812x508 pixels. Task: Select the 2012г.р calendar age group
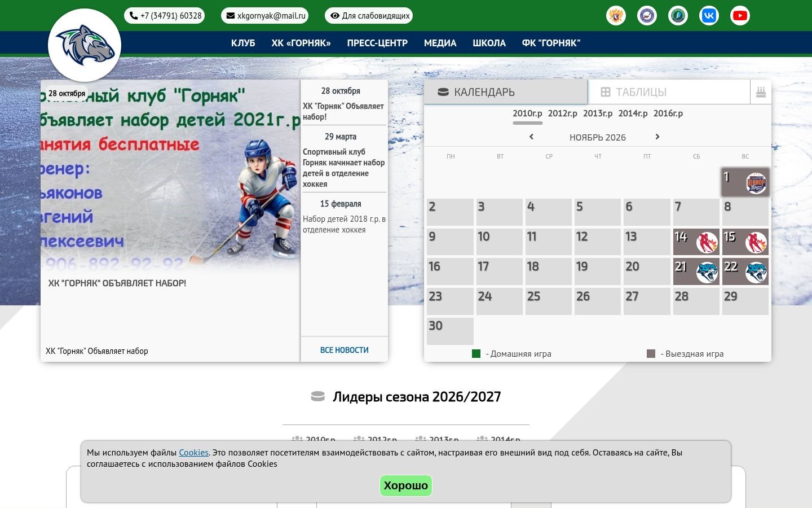(x=563, y=113)
